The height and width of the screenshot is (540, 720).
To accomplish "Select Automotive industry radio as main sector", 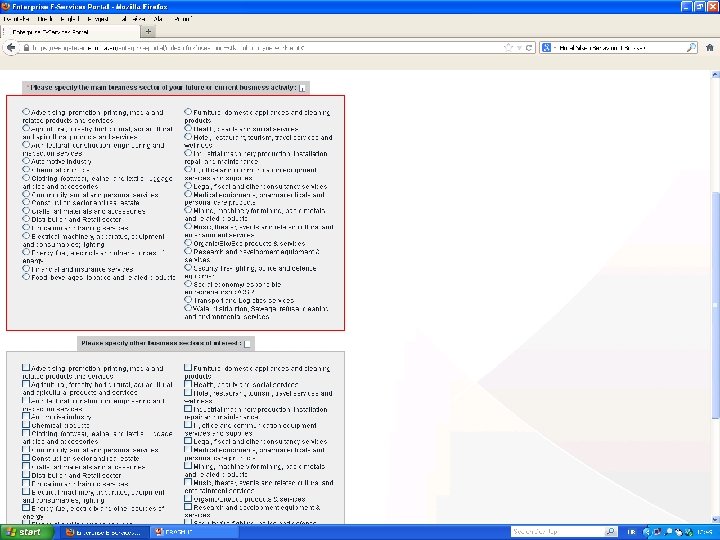I will [x=26, y=161].
